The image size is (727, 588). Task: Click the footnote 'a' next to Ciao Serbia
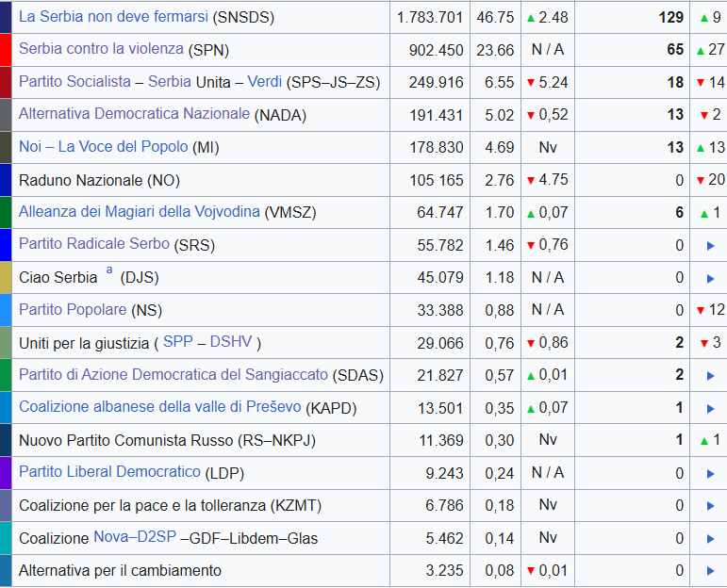pos(109,271)
